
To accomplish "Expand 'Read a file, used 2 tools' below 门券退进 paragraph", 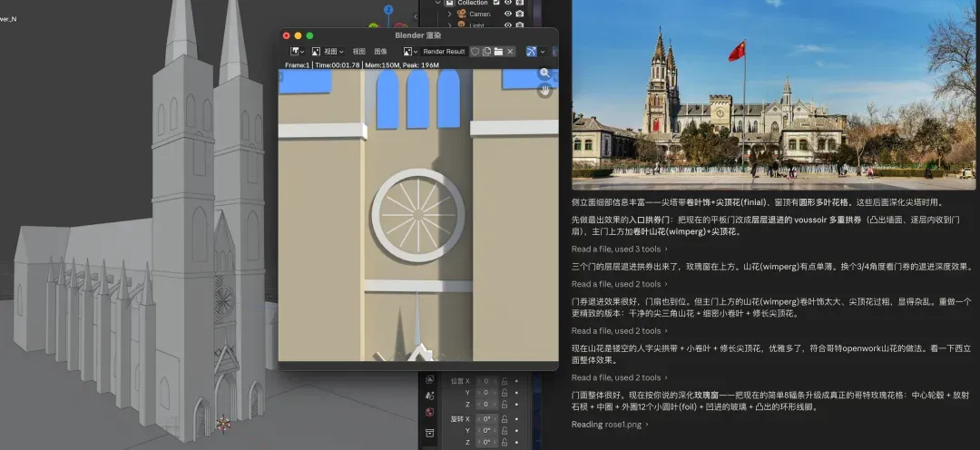I will (620, 330).
